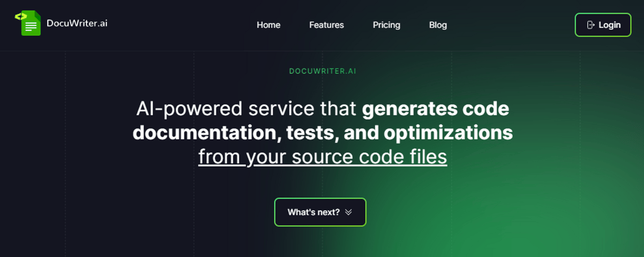This screenshot has width=644, height=257.
Task: Click the bold 'generates code' headline text
Action: point(436,109)
